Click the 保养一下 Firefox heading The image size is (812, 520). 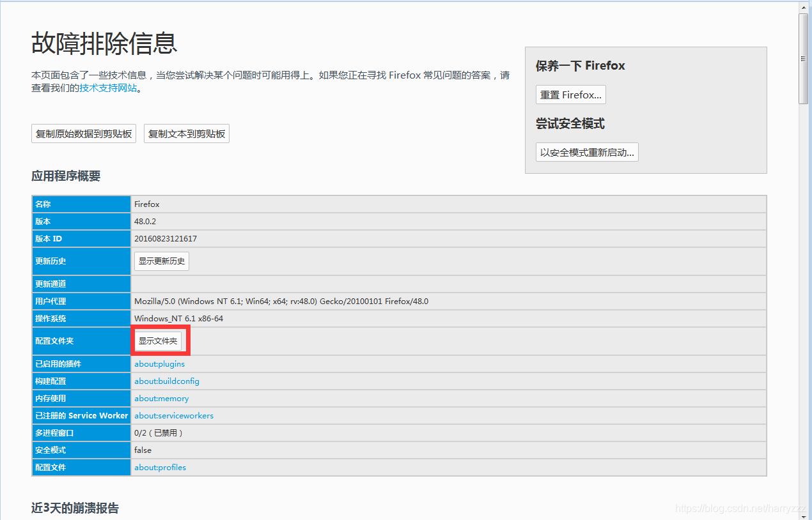point(581,65)
